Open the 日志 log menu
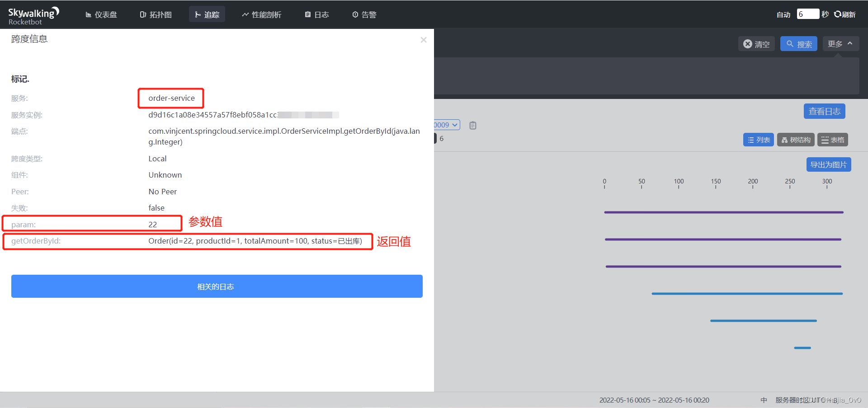The image size is (868, 408). [317, 14]
